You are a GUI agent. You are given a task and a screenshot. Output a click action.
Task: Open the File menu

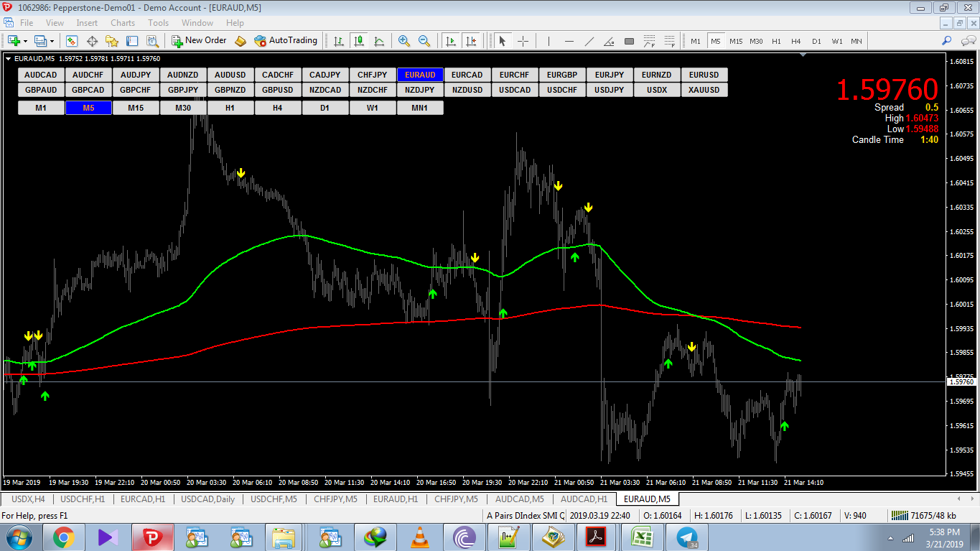coord(27,23)
